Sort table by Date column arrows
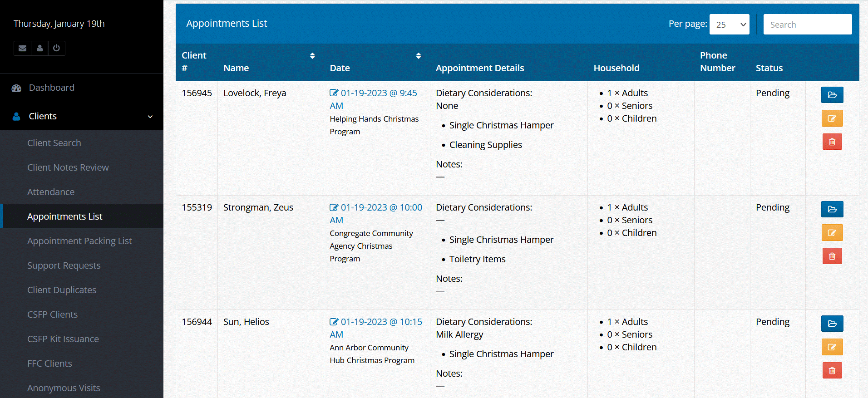Screen dimensions: 868x398 pos(418,56)
